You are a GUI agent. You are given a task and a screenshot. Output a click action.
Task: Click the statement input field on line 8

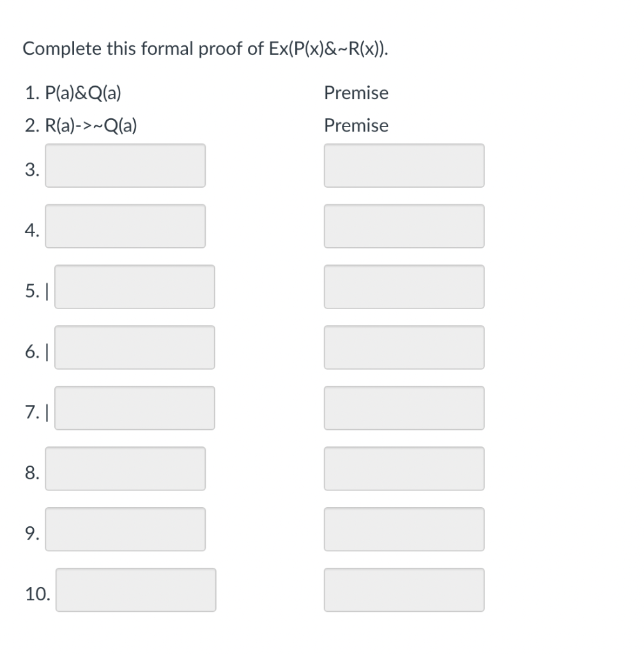(125, 469)
